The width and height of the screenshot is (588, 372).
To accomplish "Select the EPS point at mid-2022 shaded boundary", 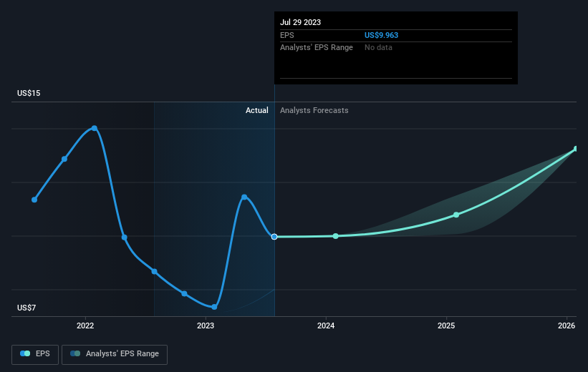I will click(x=155, y=272).
